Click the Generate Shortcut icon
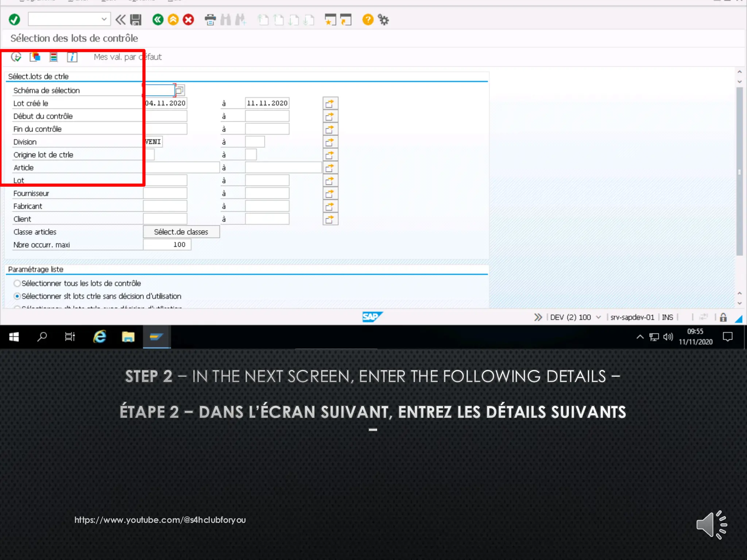 345,20
